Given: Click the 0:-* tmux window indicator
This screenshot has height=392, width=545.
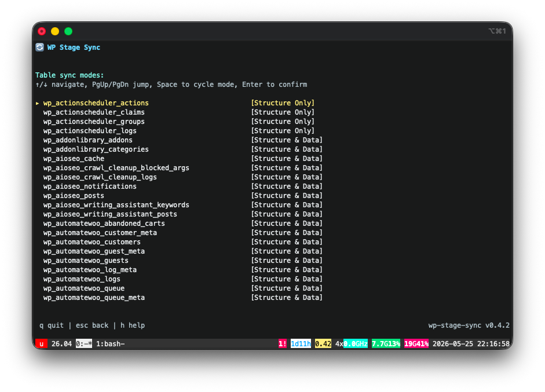Looking at the screenshot, I should (x=84, y=344).
